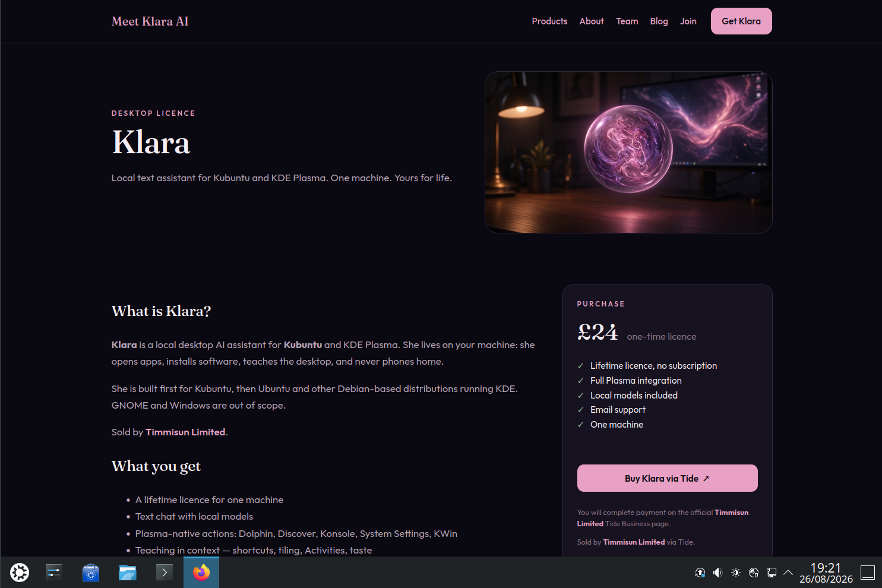Open the clock showing 19:21
This screenshot has height=588, width=882.
pyautogui.click(x=826, y=573)
